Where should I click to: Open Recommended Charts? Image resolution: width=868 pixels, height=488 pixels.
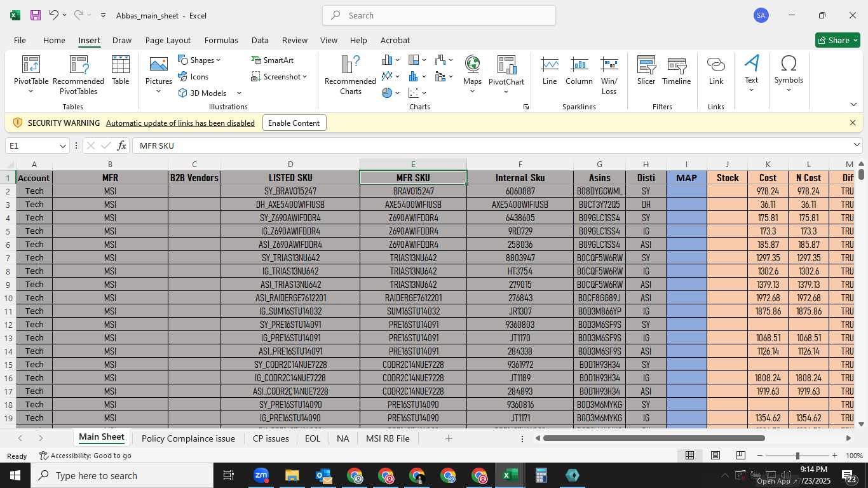350,75
